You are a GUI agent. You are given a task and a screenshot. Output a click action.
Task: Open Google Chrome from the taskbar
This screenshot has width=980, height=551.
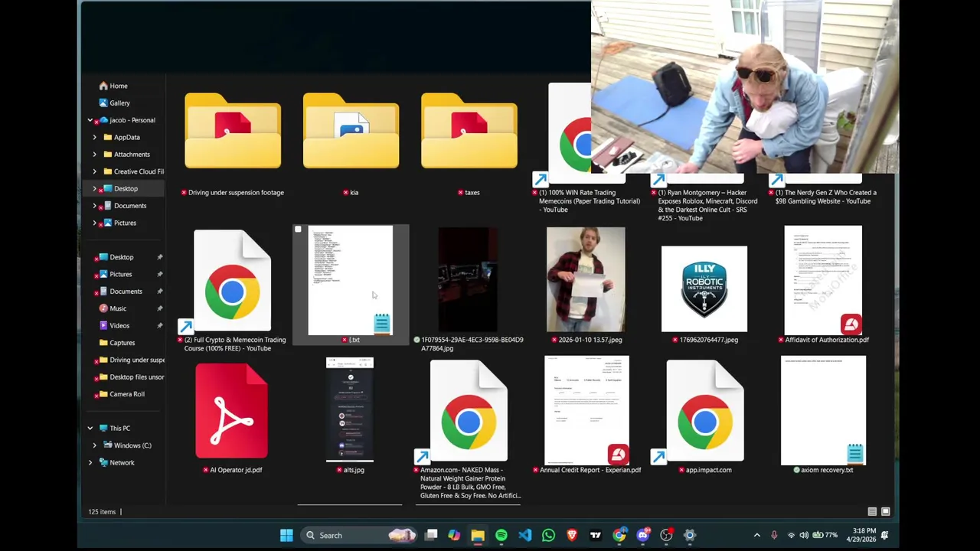pos(619,536)
